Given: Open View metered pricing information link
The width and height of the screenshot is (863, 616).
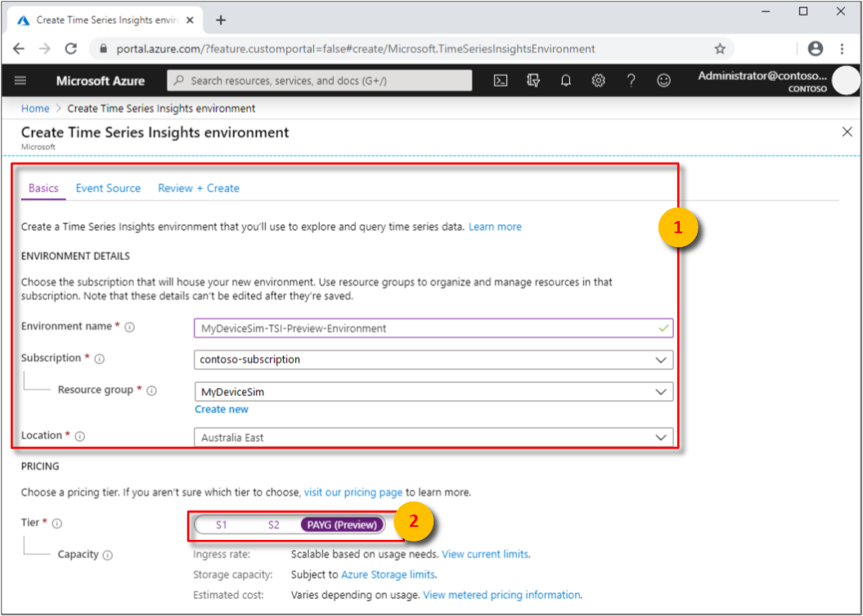Looking at the screenshot, I should [x=501, y=595].
